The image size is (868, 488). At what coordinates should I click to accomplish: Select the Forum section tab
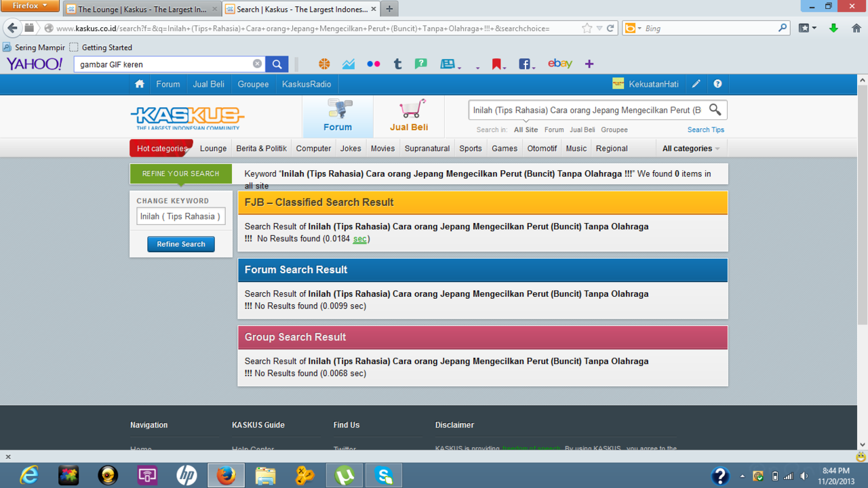pyautogui.click(x=338, y=117)
